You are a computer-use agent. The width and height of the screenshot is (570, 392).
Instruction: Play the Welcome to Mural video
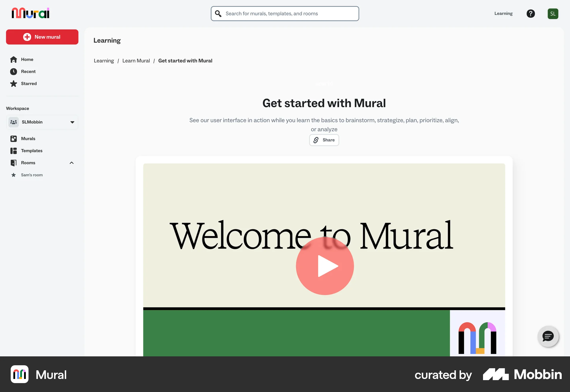point(324,266)
